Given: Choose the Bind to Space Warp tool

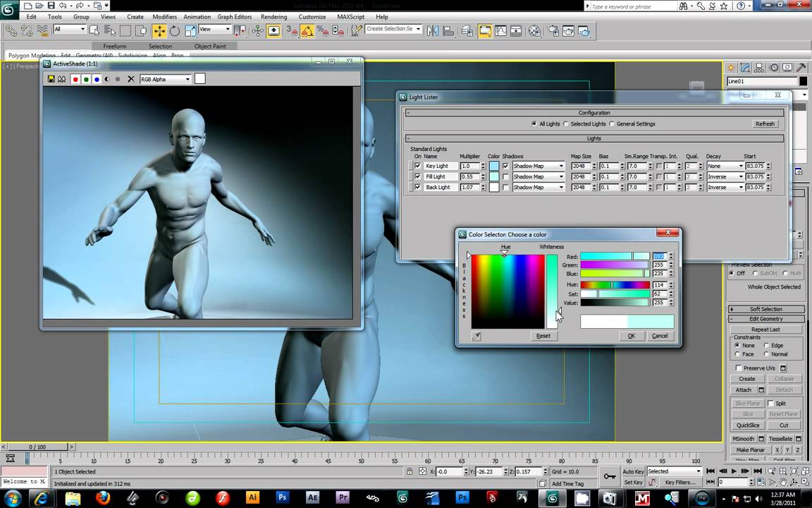Looking at the screenshot, I should [x=42, y=31].
